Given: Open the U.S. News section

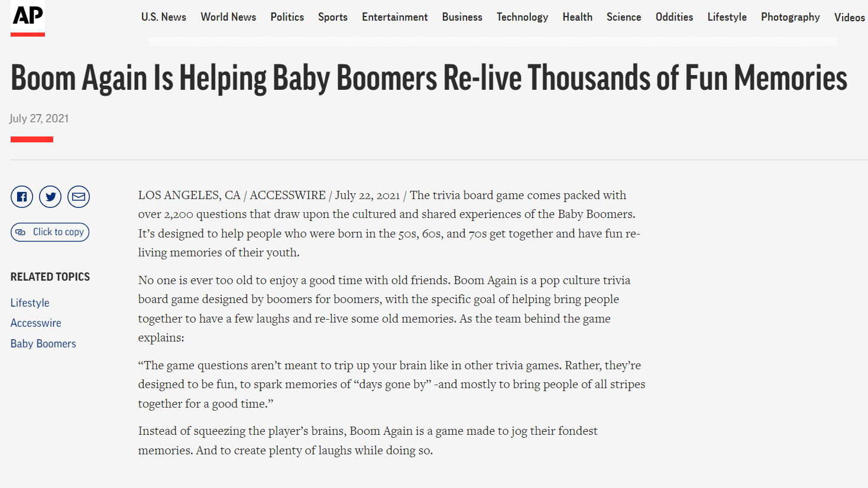Looking at the screenshot, I should [x=164, y=17].
